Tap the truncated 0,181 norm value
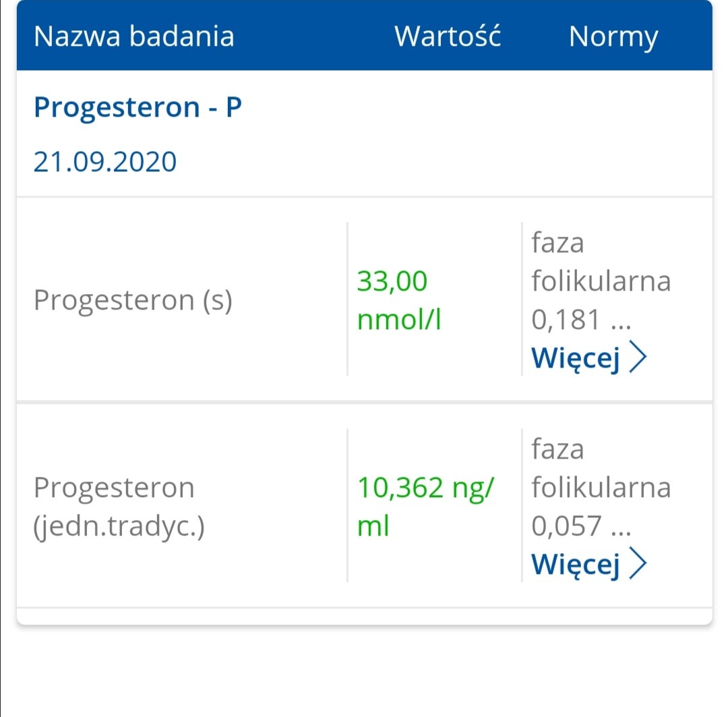Image resolution: width=728 pixels, height=717 pixels. pos(566,320)
